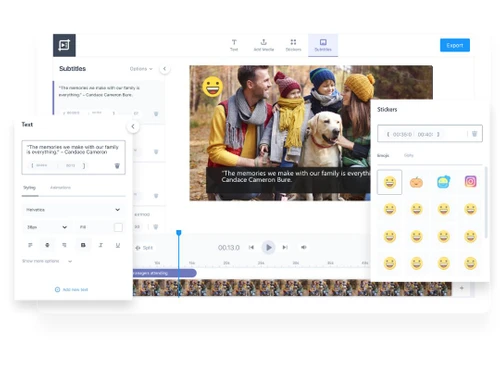Open the Helvetica font dropdown

click(73, 210)
